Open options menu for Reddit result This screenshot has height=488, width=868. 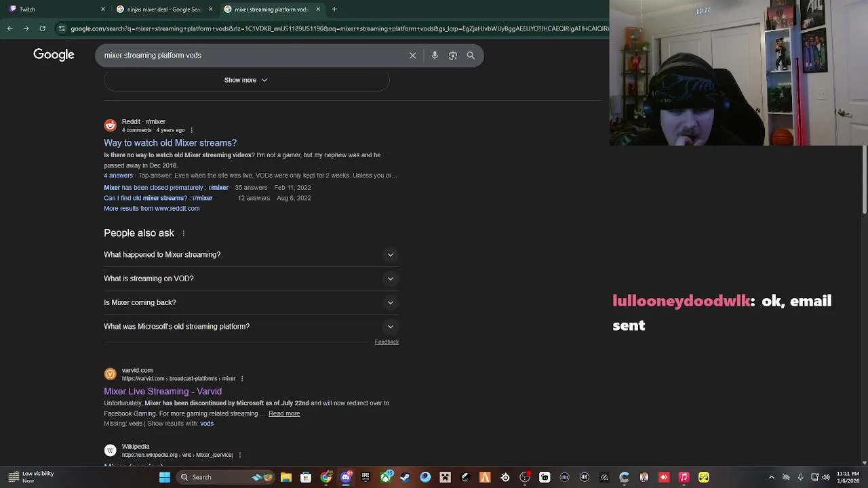coord(191,130)
